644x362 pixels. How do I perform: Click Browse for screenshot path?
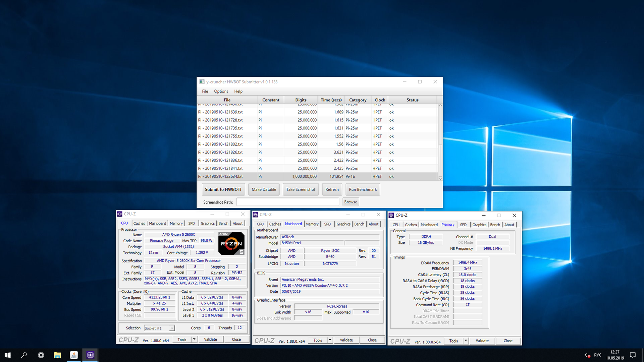(x=351, y=202)
